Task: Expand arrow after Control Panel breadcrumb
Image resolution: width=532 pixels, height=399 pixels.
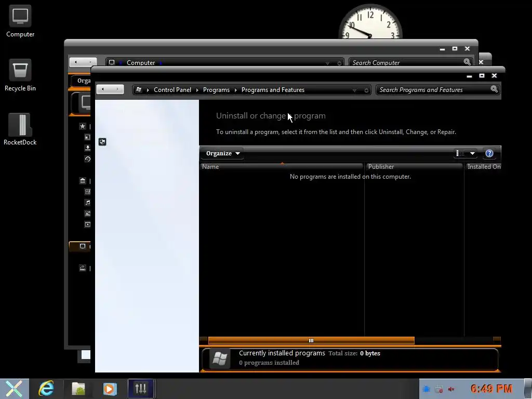Action: pos(197,90)
